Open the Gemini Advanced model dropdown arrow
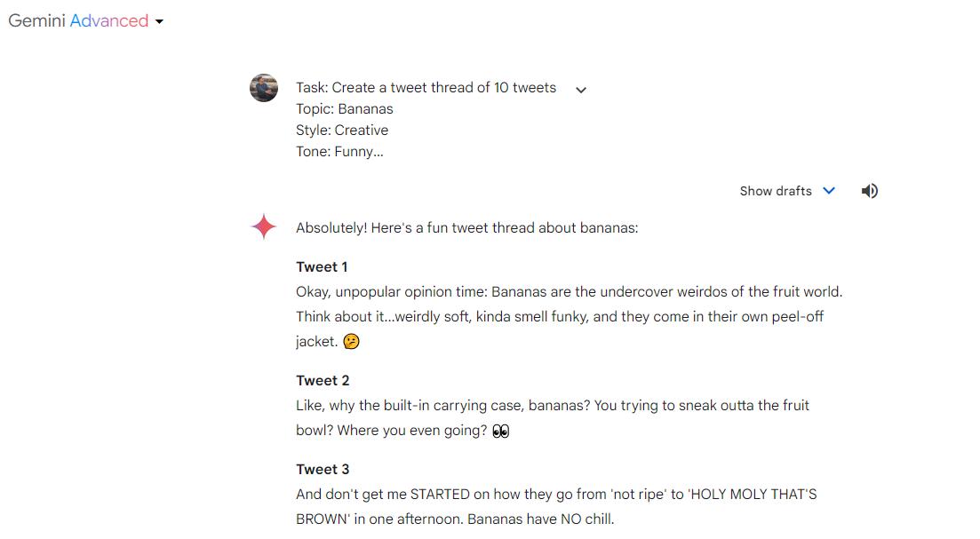The height and width of the screenshot is (539, 980). coord(159,22)
